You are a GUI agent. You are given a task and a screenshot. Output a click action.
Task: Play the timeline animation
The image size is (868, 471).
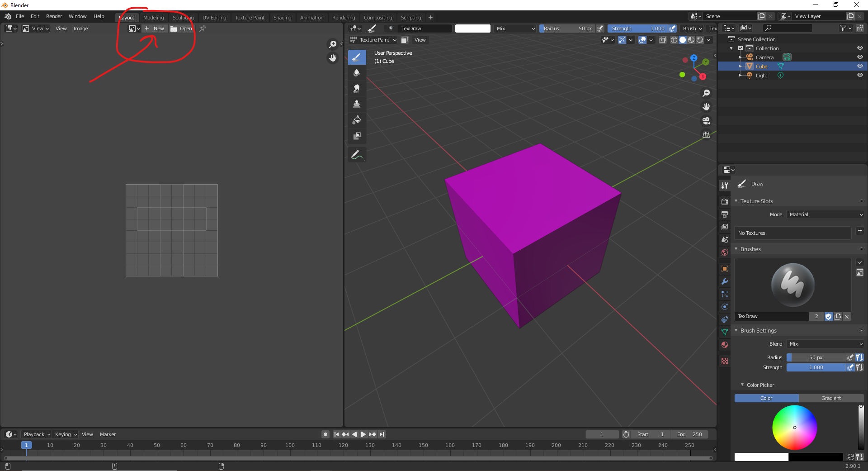click(363, 434)
